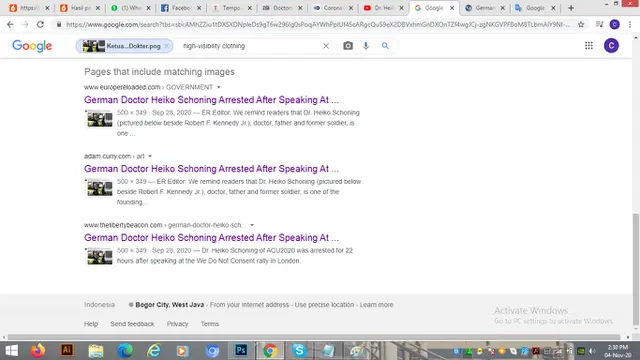Reload the current Google page
Screen dimensions: 640x360
(x=40, y=24)
